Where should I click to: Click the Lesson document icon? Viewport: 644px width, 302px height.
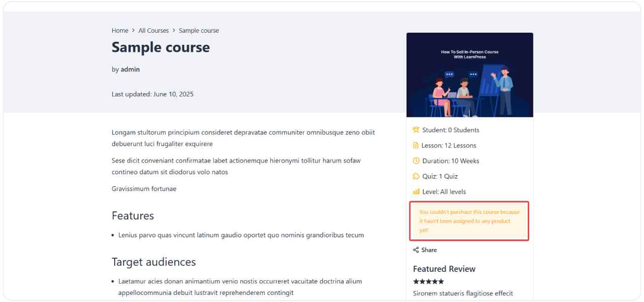pos(416,145)
